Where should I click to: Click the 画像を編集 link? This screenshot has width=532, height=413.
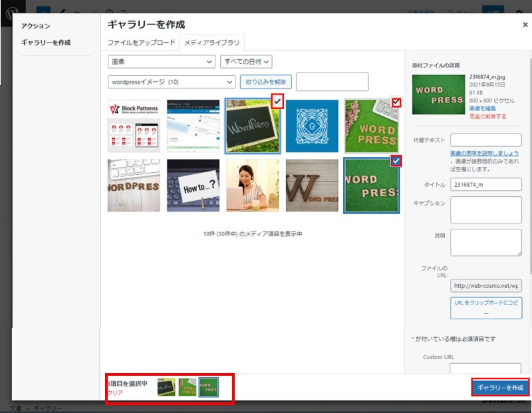click(x=483, y=108)
